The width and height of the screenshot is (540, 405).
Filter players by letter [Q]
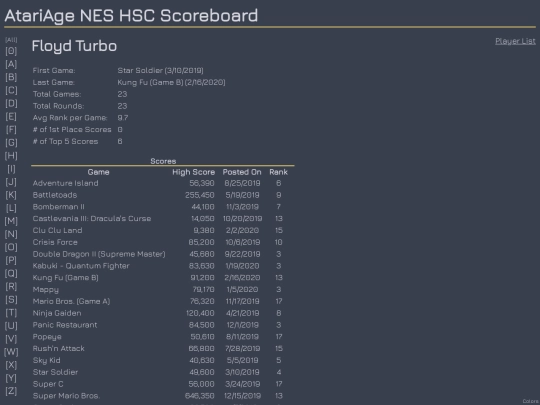click(11, 273)
